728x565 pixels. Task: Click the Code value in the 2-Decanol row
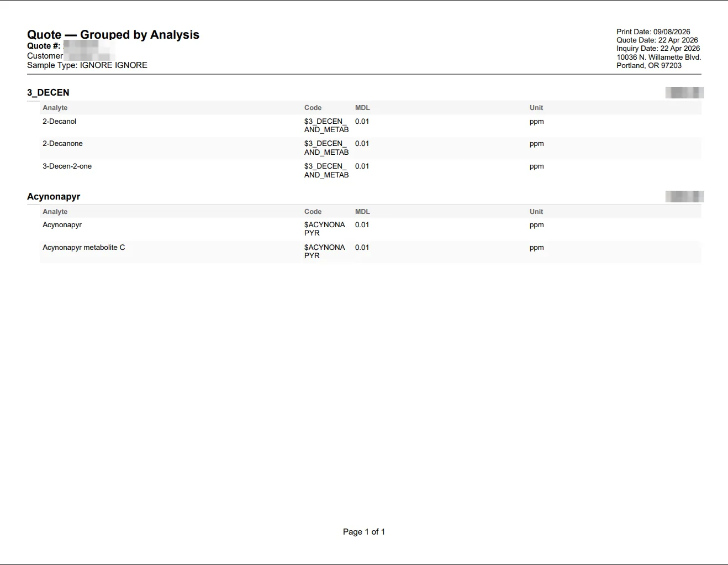tap(326, 125)
